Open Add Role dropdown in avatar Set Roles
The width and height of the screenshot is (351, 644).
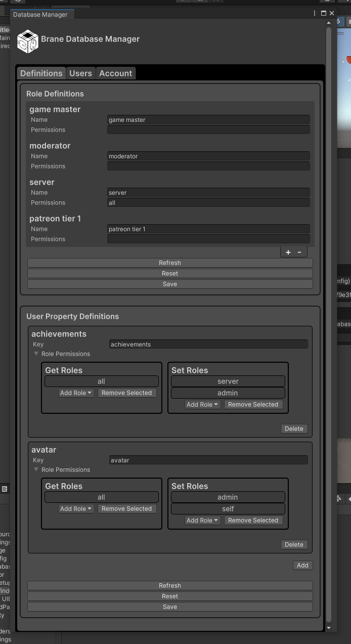click(202, 521)
